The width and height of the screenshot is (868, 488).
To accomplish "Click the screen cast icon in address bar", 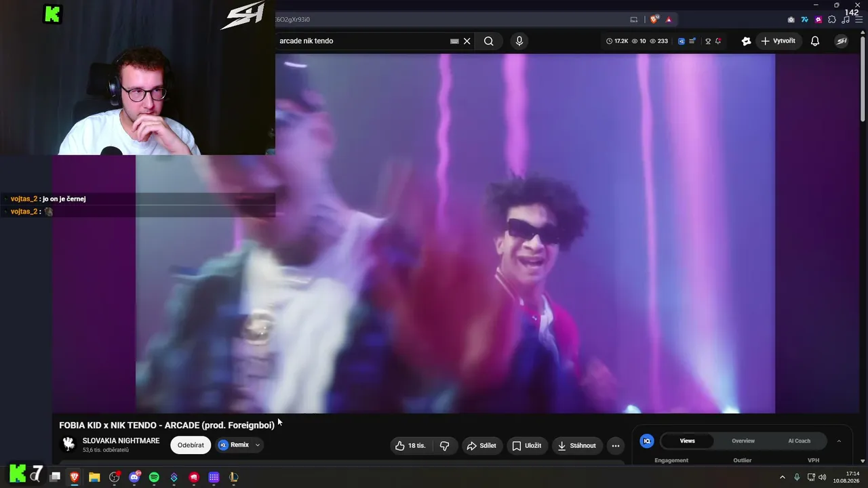I will click(634, 20).
